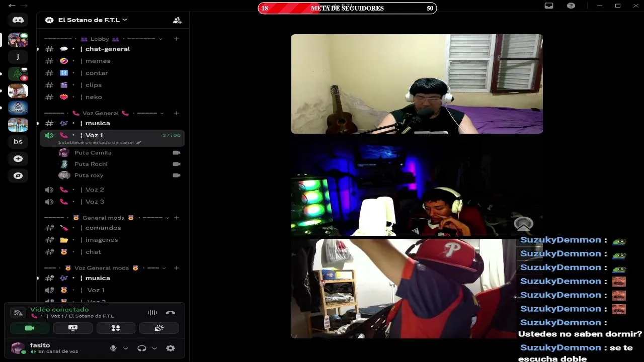This screenshot has width=644, height=362.
Task: Open User Settings gear icon
Action: (171, 348)
